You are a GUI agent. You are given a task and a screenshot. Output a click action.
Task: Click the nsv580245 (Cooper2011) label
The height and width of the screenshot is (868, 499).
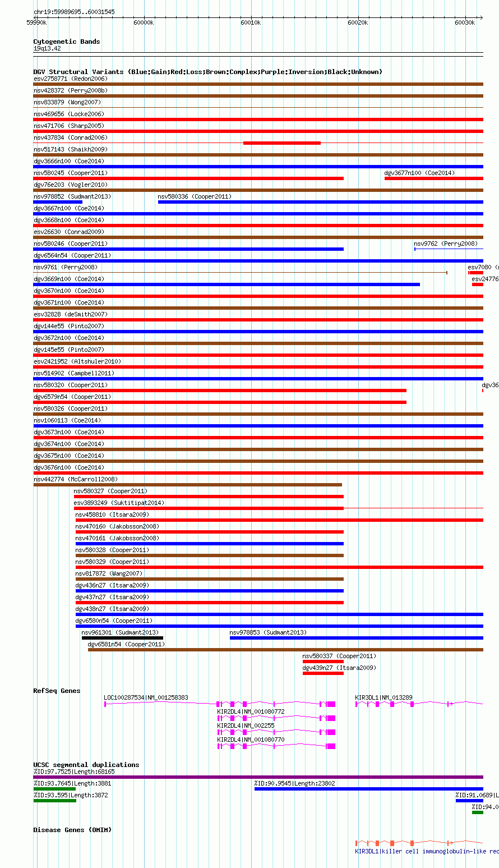pos(71,173)
